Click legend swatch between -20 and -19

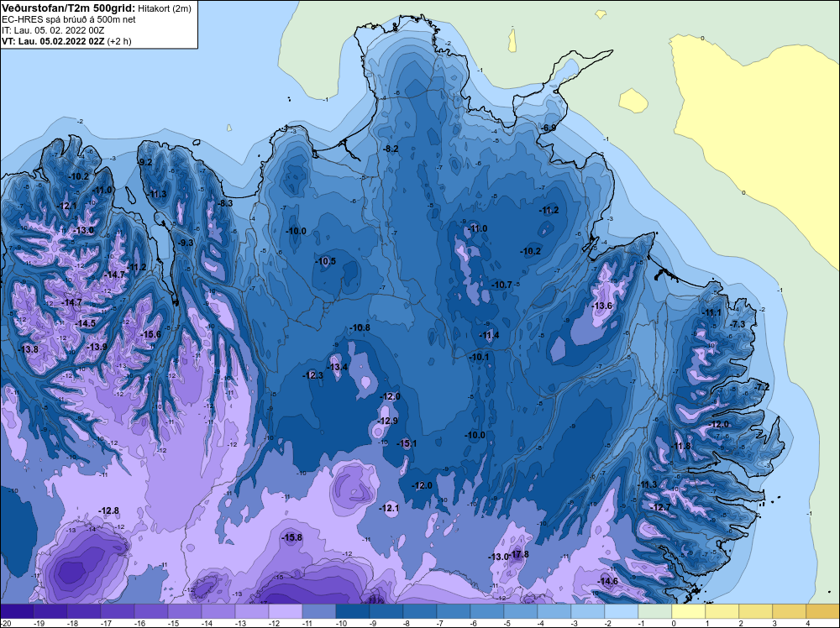point(17,612)
